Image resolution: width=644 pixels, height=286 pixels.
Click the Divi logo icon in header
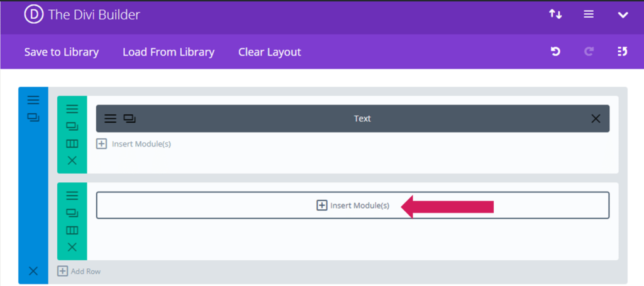pyautogui.click(x=34, y=15)
